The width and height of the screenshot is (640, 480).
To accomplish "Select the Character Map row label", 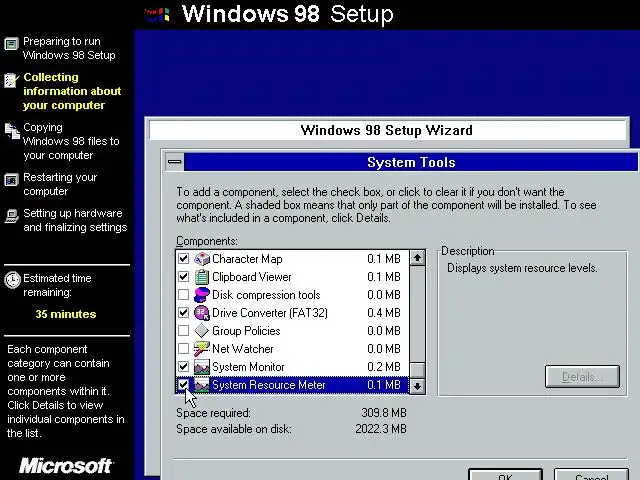I will pyautogui.click(x=247, y=259).
